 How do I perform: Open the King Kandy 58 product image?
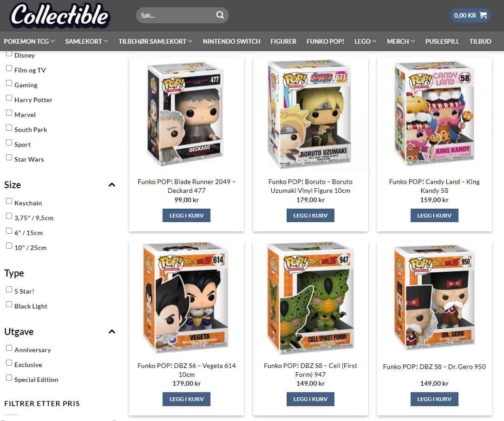coord(434,113)
